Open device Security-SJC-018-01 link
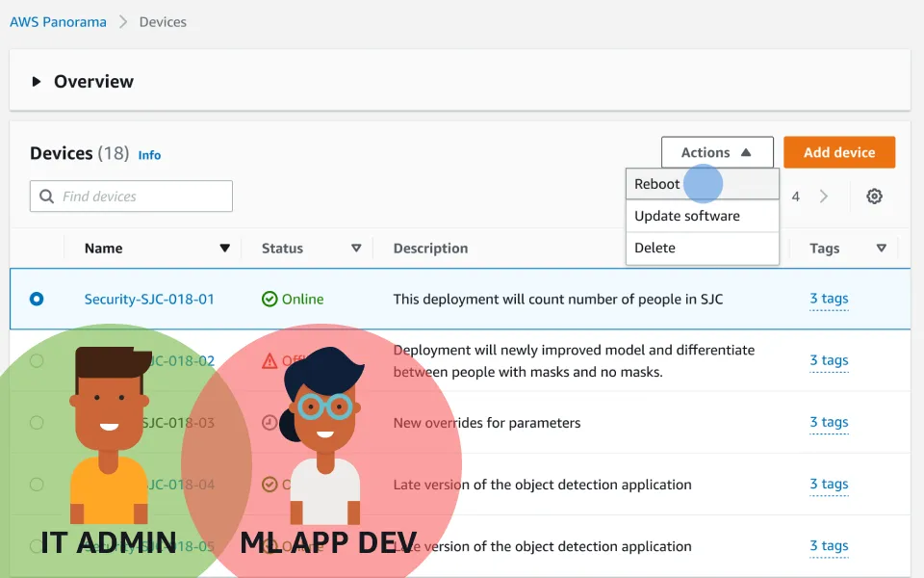Image resolution: width=924 pixels, height=578 pixels. [149, 299]
